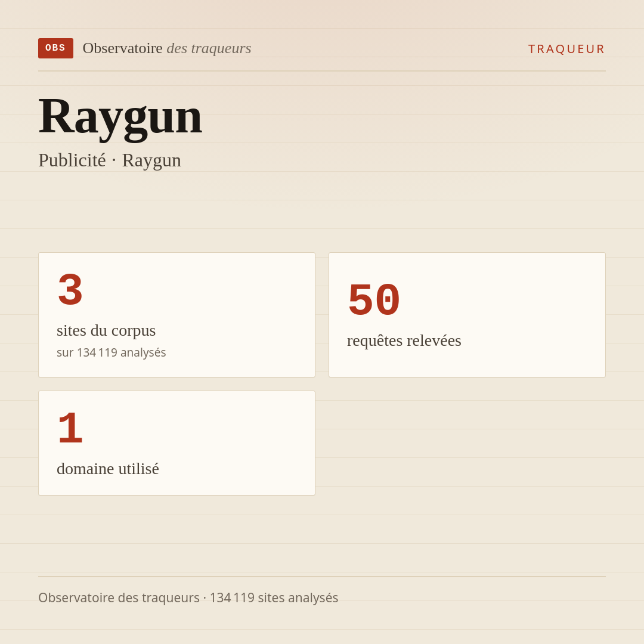This screenshot has height=644, width=644.
Task: Open the Observatoire des traqueurs home link
Action: [x=167, y=48]
